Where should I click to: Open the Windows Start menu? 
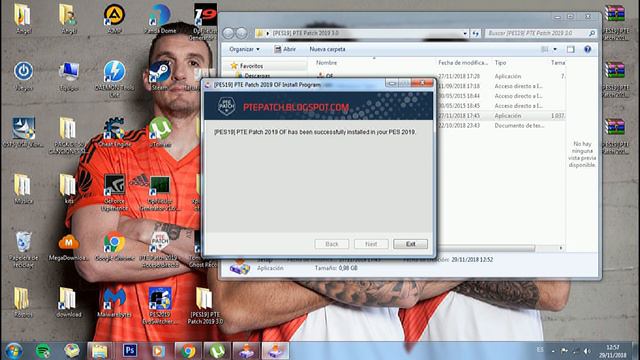14,351
